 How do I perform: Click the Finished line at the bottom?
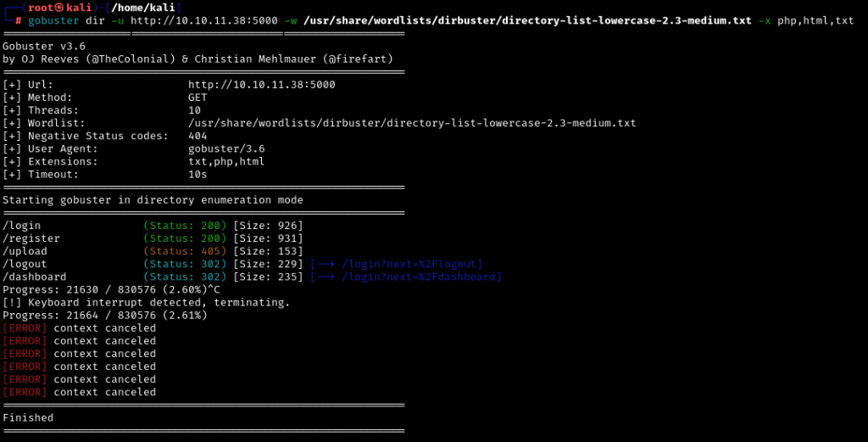pyautogui.click(x=28, y=417)
